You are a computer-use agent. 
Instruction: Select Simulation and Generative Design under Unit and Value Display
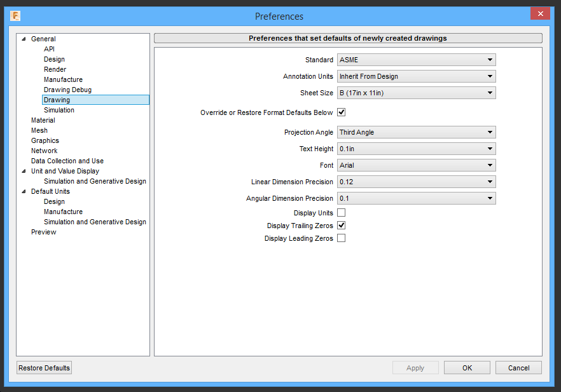pos(95,181)
